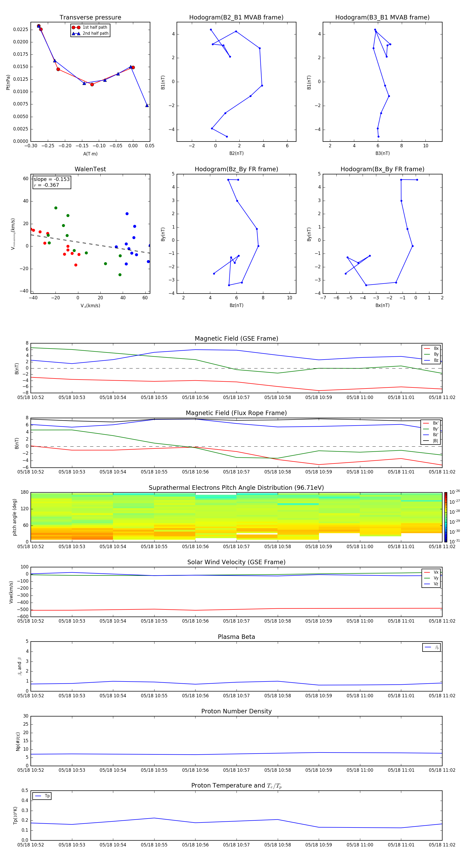Click the red Vx velocity line
Screen dimensions: 473x868
pyautogui.click(x=236, y=609)
